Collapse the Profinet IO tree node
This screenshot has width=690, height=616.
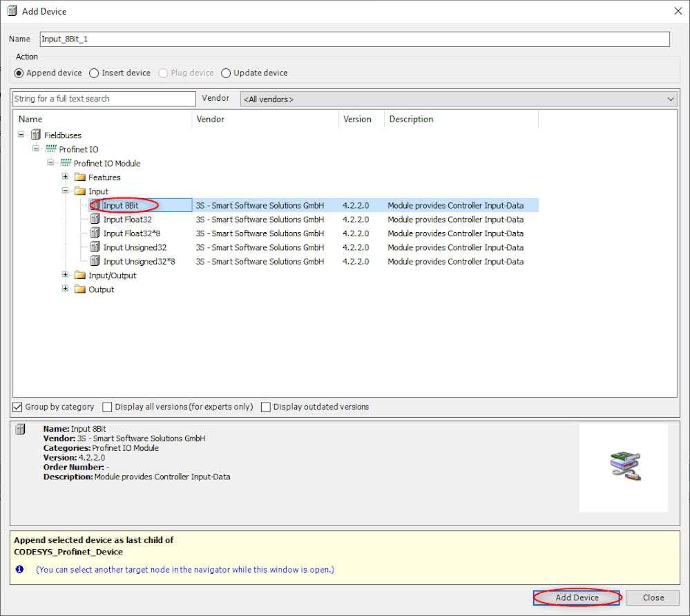(x=36, y=148)
